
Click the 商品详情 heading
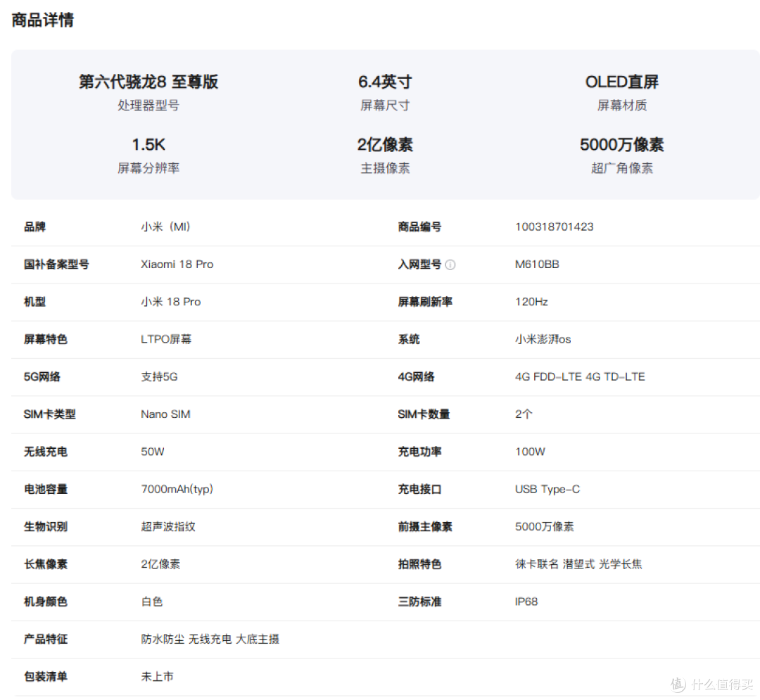pyautogui.click(x=43, y=20)
